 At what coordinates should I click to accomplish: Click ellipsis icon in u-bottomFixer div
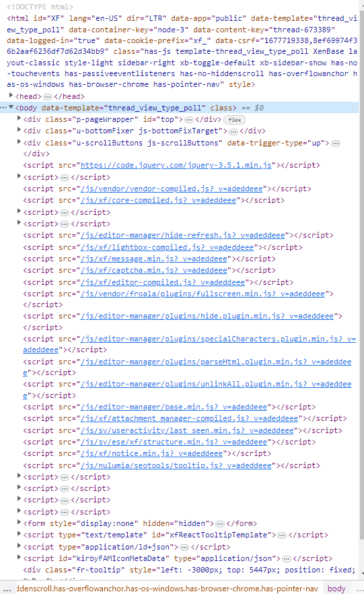coord(233,131)
